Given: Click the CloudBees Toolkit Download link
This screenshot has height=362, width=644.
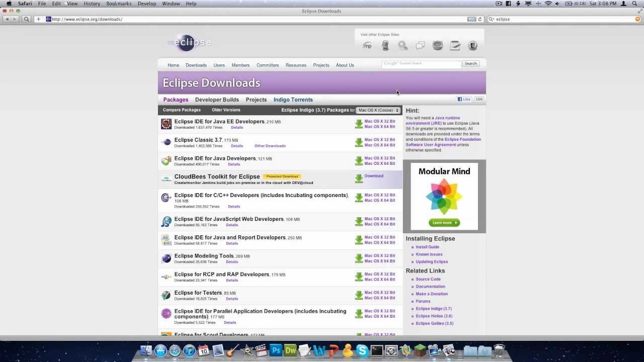Looking at the screenshot, I should (374, 176).
